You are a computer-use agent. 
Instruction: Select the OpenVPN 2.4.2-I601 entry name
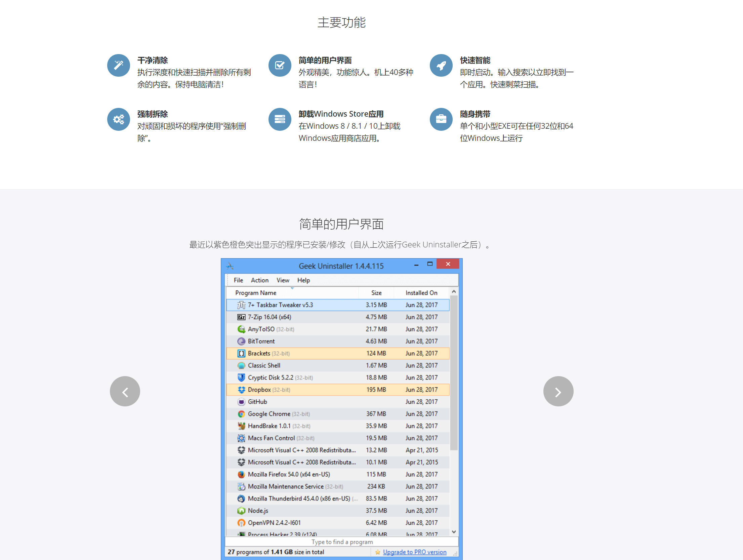[274, 523]
